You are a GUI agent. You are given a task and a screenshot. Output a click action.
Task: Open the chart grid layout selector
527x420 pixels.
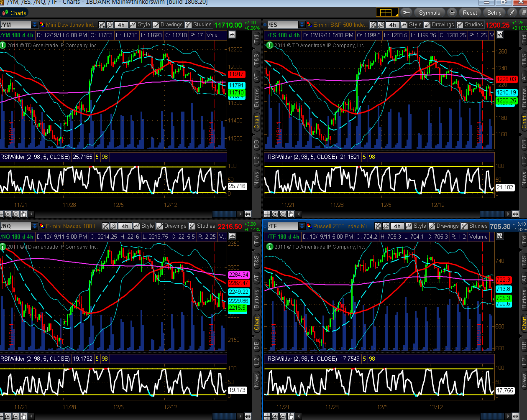tap(386, 13)
